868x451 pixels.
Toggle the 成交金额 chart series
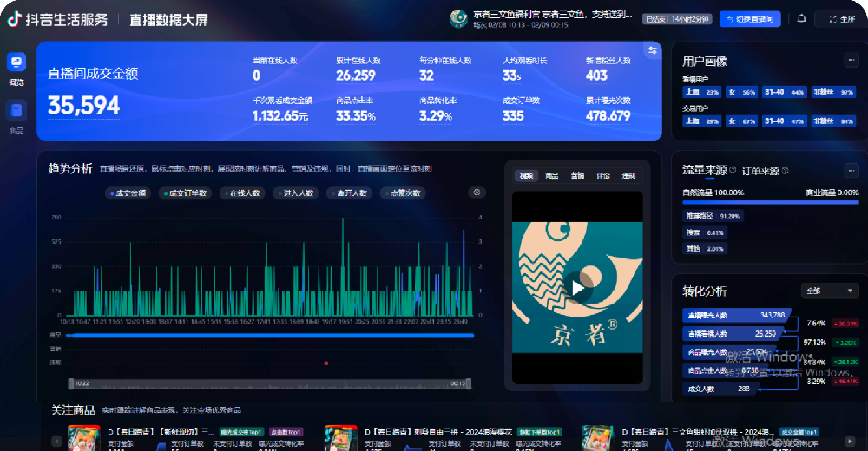[127, 193]
